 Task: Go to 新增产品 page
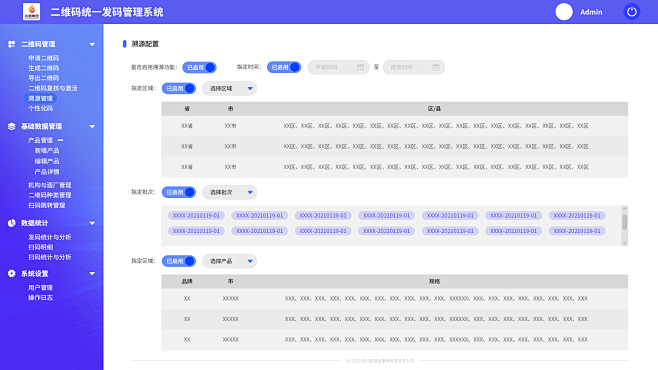pos(47,151)
